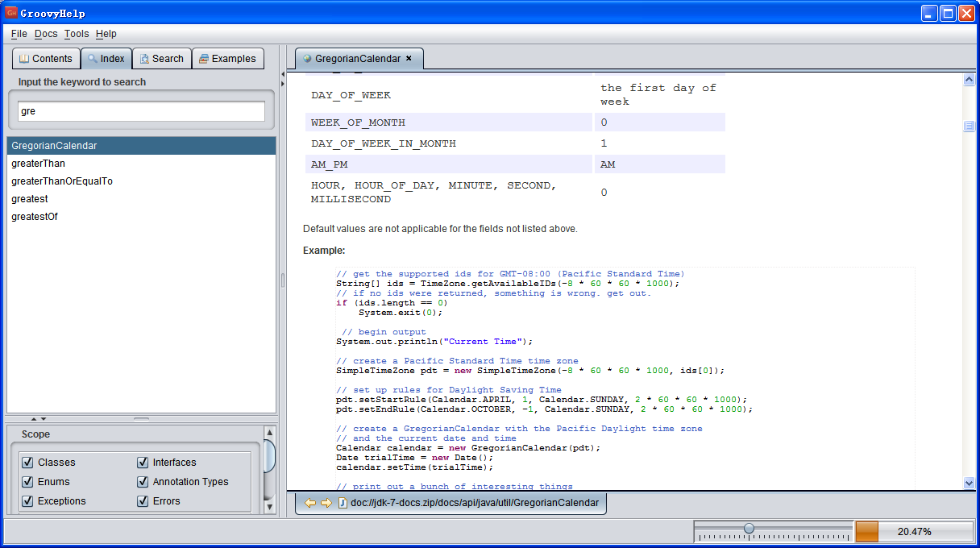This screenshot has width=980, height=548.
Task: Click the 'Example:' heading in the document
Action: [324, 251]
